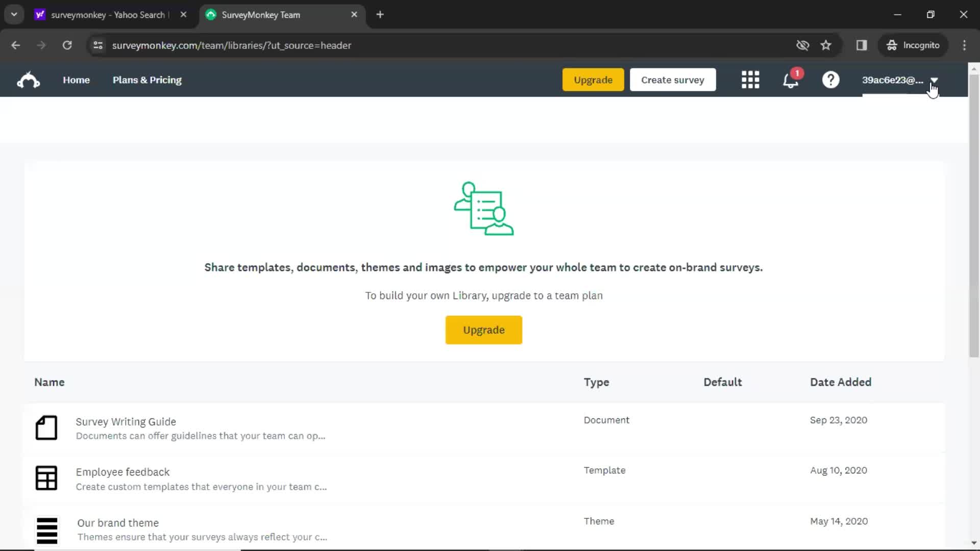The image size is (980, 551).
Task: Close the SurveyMonkey Team tab
Action: coord(354,15)
